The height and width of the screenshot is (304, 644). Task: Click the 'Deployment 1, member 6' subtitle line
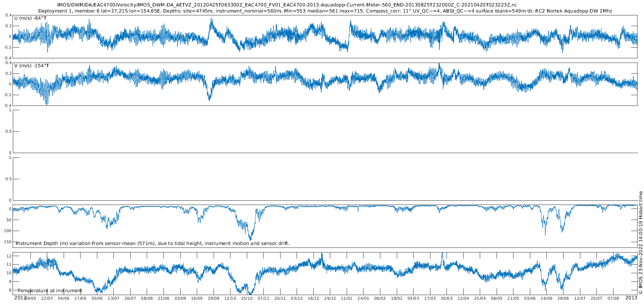coord(325,11)
